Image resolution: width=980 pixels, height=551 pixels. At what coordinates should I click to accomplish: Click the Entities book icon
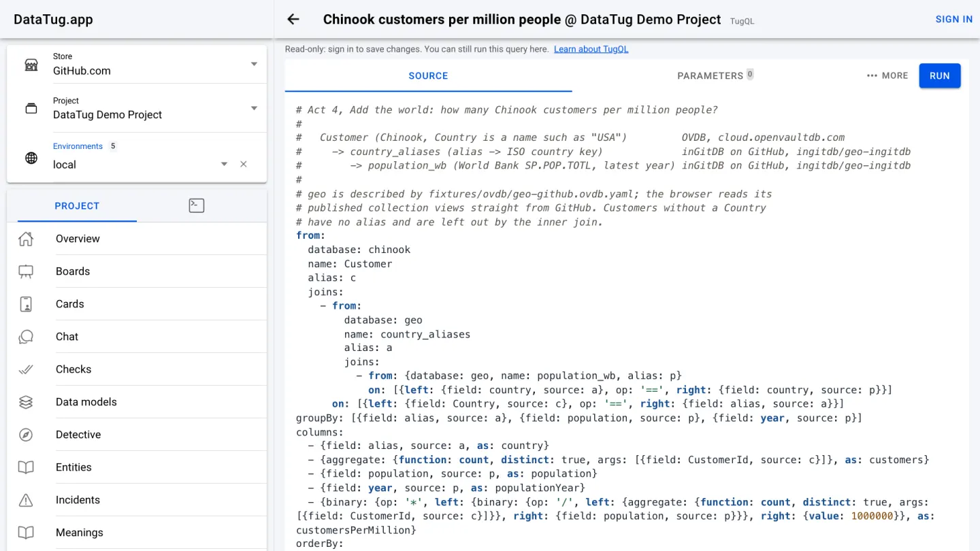pyautogui.click(x=26, y=467)
